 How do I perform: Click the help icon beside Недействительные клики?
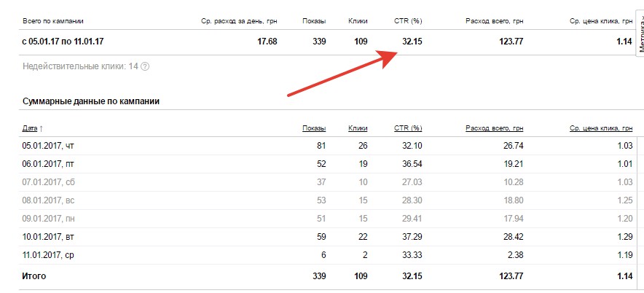tap(145, 67)
